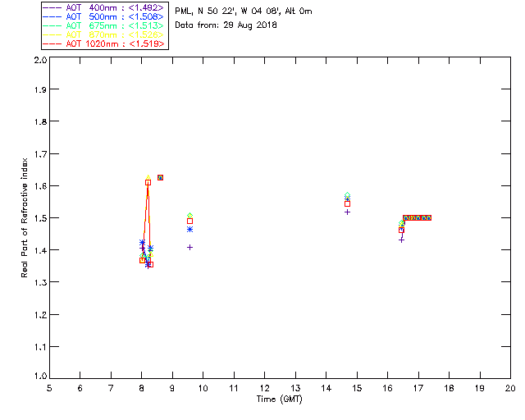Click the AOT 675nm legend entry

click(x=103, y=25)
